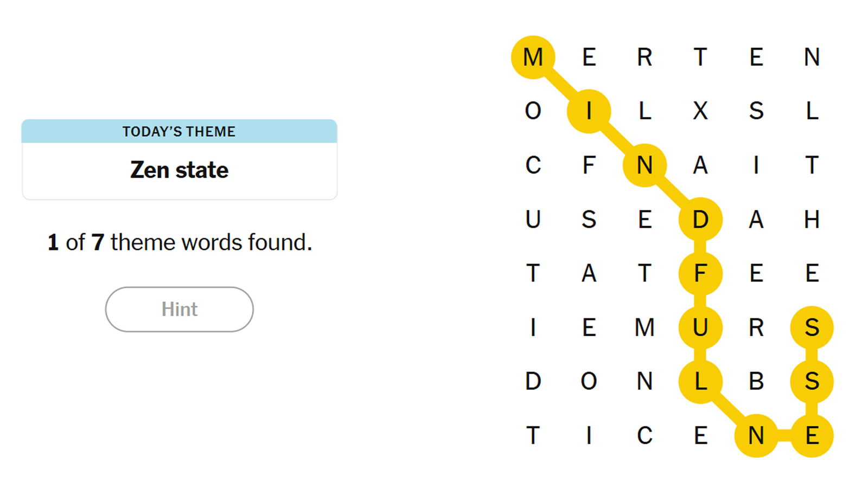Select the letter X in the grid
Image resolution: width=868 pixels, height=488 pixels.
(700, 111)
